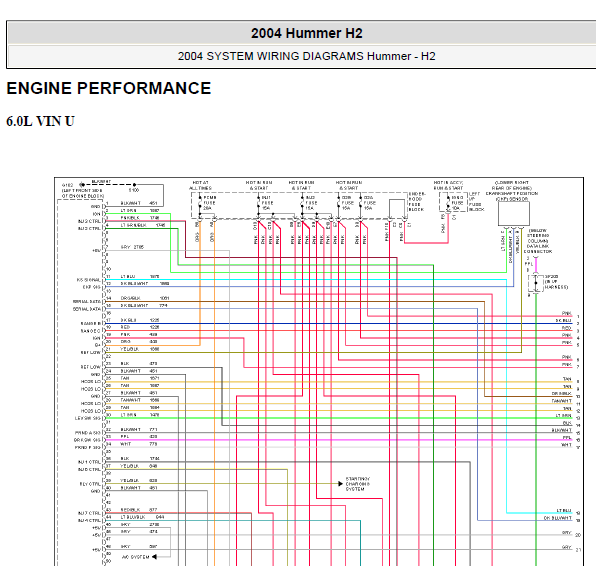Click the "DATA LINK CONNECTOR" label

539,249
